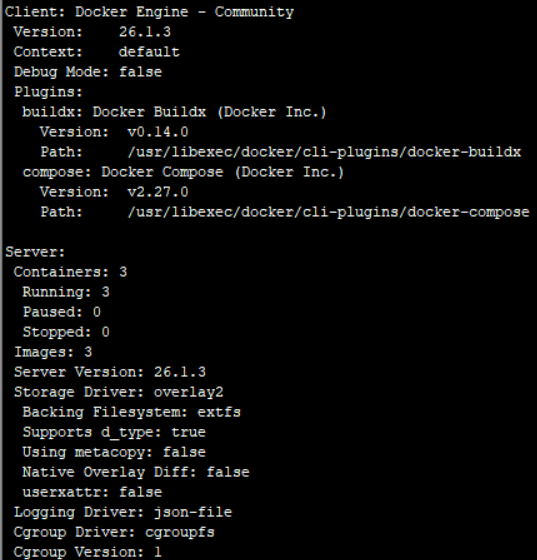The width and height of the screenshot is (537, 560).
Task: Click the Images: 3 line
Action: 53,352
